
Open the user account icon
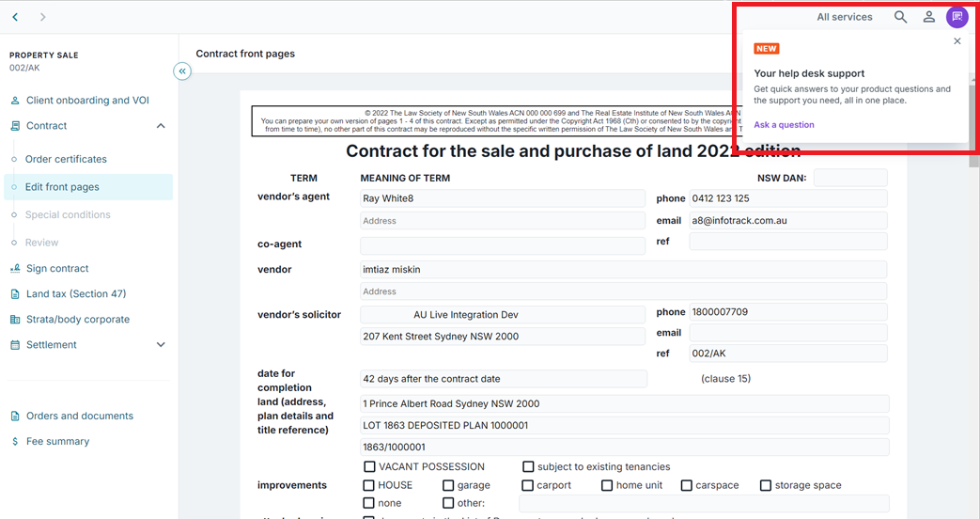(x=928, y=17)
